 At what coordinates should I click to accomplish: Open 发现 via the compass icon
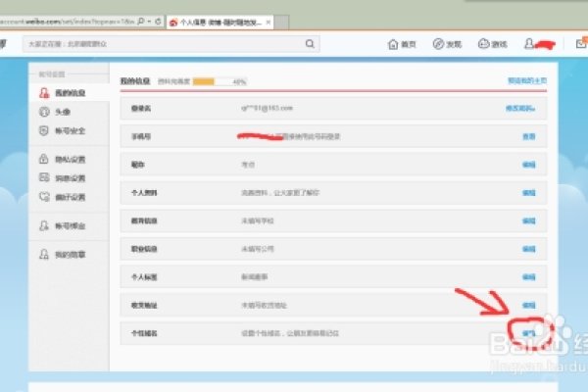pyautogui.click(x=438, y=44)
